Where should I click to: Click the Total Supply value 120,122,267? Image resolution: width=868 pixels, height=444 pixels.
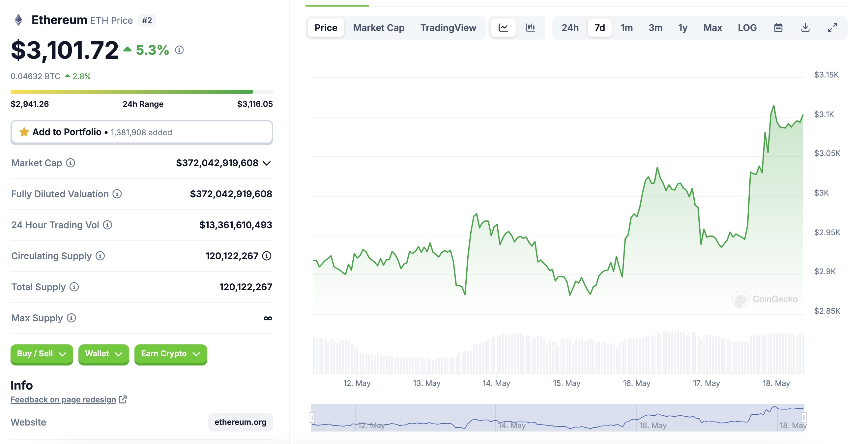click(x=246, y=287)
